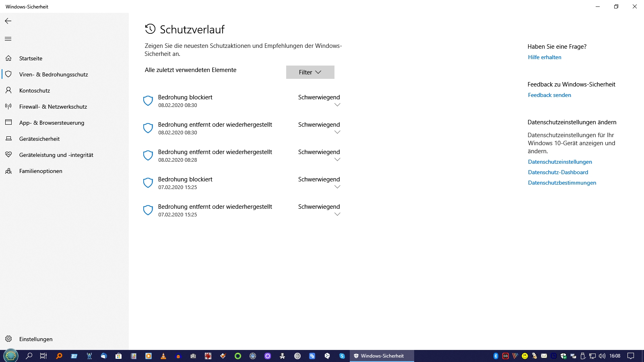
Task: Open Datenschutzbestimmungen link
Action: coord(562,183)
